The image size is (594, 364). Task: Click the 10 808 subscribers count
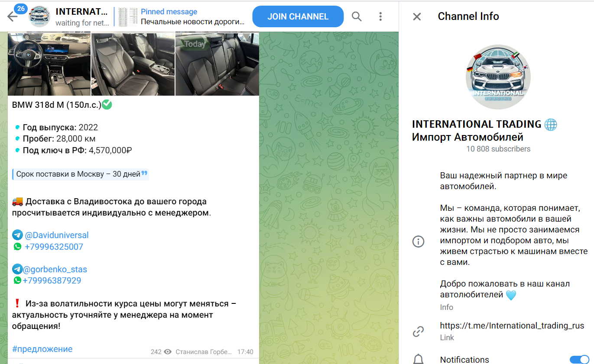click(498, 149)
